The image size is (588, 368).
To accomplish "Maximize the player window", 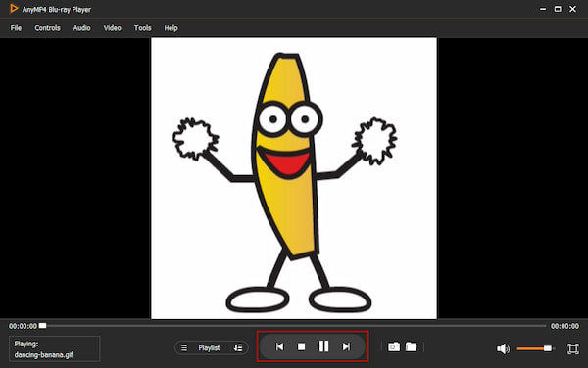I will coord(558,9).
